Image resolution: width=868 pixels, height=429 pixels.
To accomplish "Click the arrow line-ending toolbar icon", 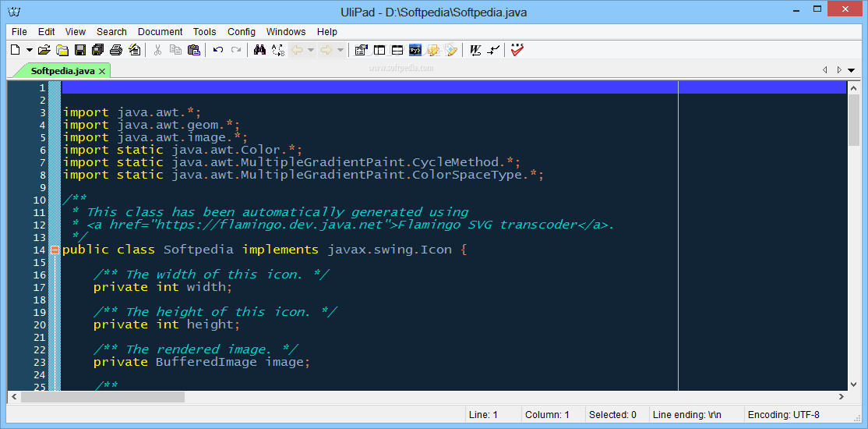I will pyautogui.click(x=492, y=50).
